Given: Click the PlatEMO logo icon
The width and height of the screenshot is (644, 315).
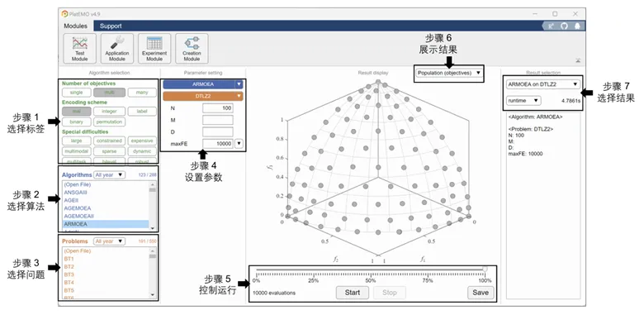Looking at the screenshot, I should [64, 14].
